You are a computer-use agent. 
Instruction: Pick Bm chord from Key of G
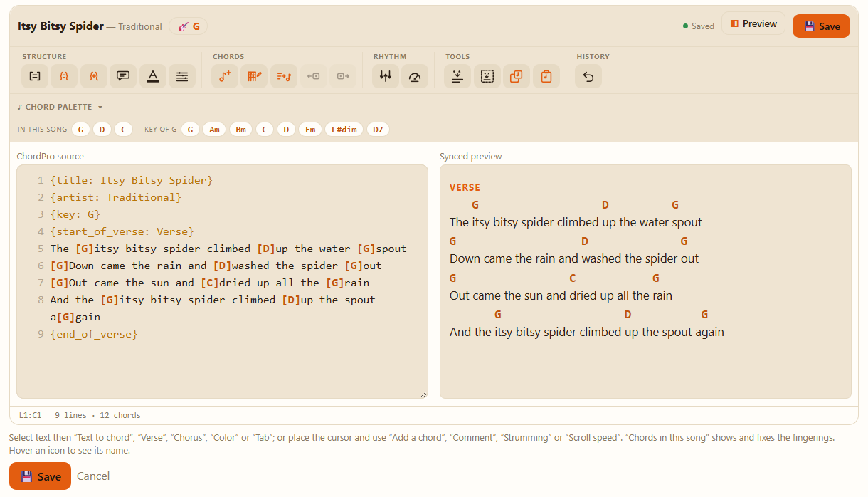[241, 130]
